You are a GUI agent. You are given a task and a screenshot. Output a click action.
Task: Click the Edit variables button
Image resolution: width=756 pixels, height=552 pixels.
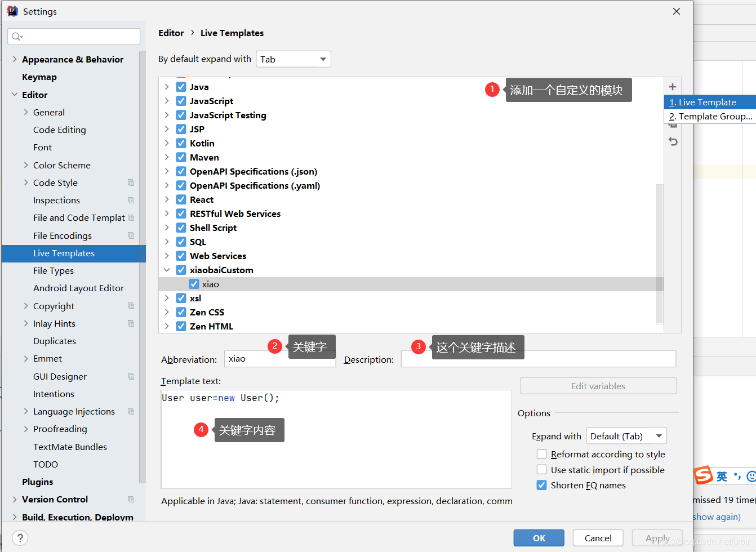(598, 386)
